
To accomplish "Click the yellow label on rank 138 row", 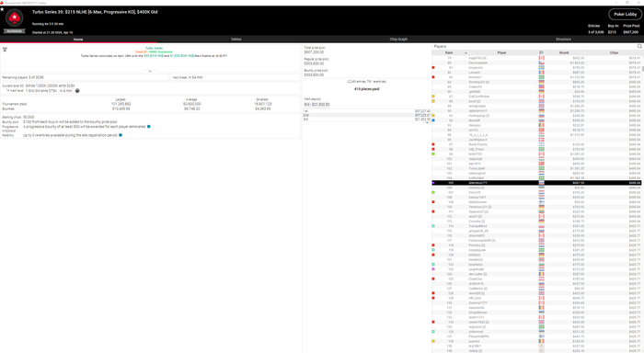I will click(x=433, y=341).
